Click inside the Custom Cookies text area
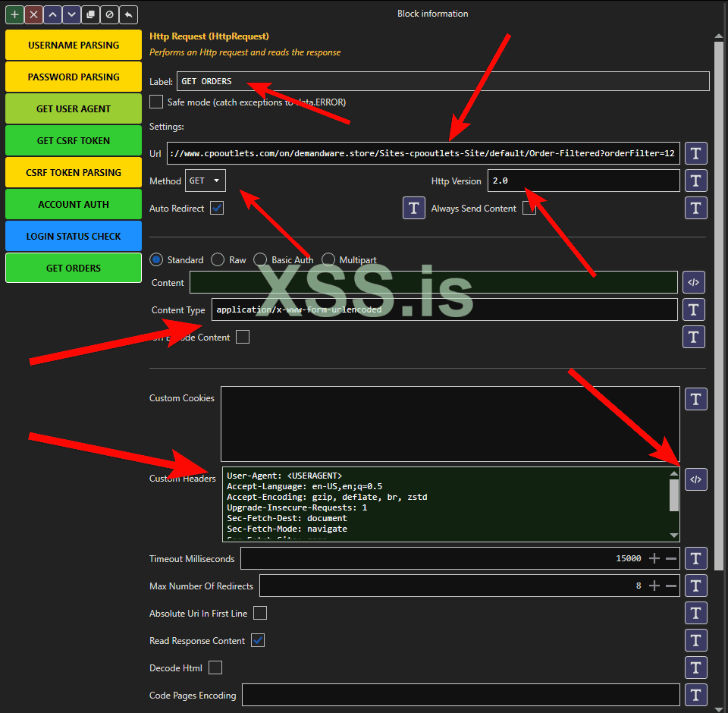Image resolution: width=728 pixels, height=713 pixels. (450, 424)
